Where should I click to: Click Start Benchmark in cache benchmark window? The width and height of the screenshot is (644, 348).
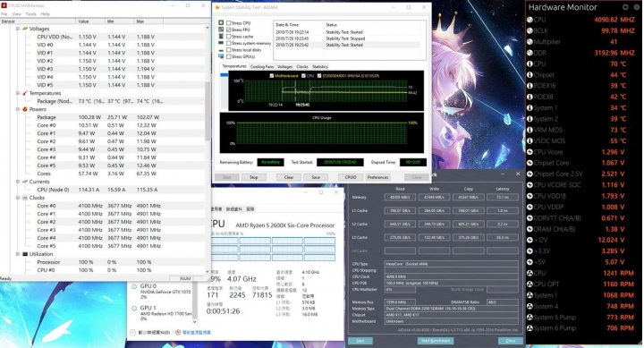coord(436,341)
